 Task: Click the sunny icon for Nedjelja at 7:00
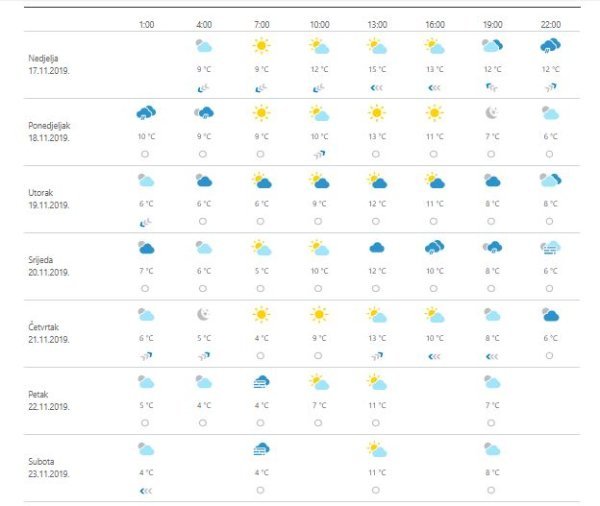pyautogui.click(x=261, y=46)
